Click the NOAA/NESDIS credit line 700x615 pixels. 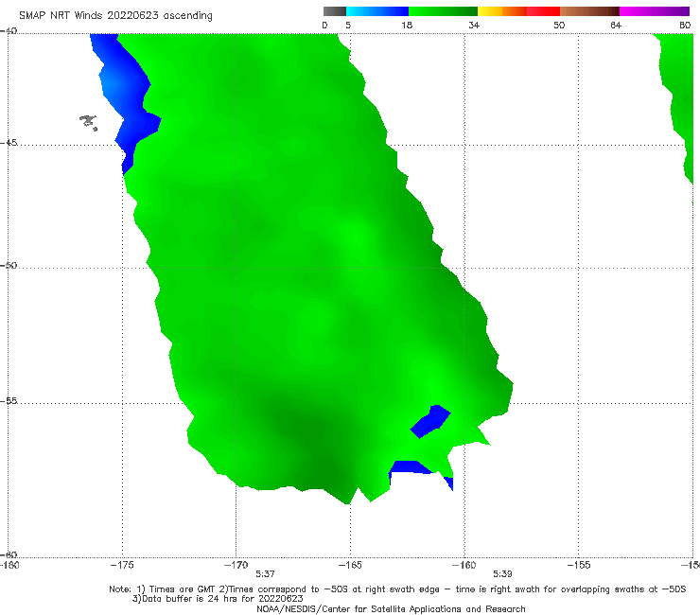(x=391, y=608)
